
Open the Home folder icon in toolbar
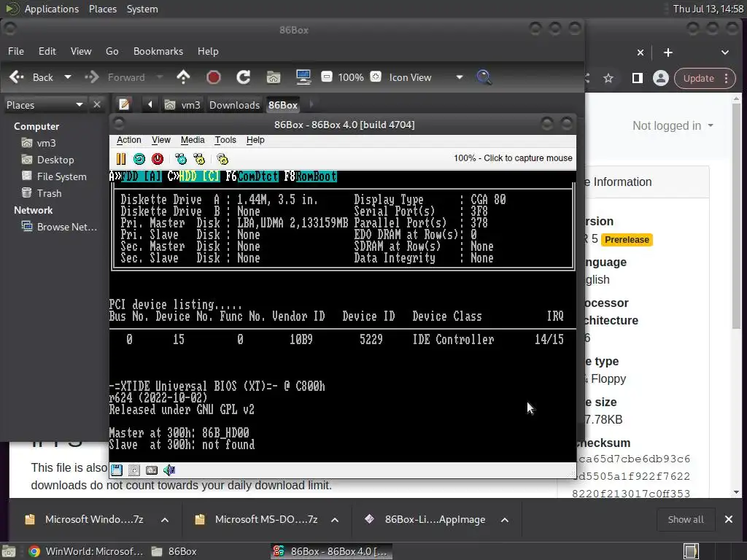coord(274,77)
